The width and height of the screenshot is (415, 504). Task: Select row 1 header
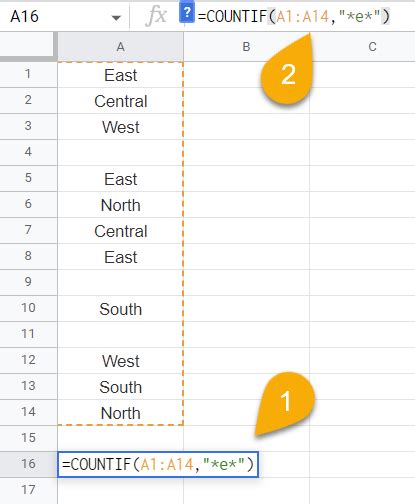point(28,74)
